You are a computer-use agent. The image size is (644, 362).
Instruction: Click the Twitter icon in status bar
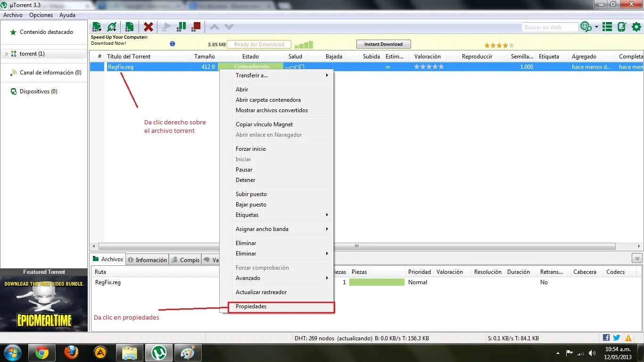pyautogui.click(x=616, y=338)
